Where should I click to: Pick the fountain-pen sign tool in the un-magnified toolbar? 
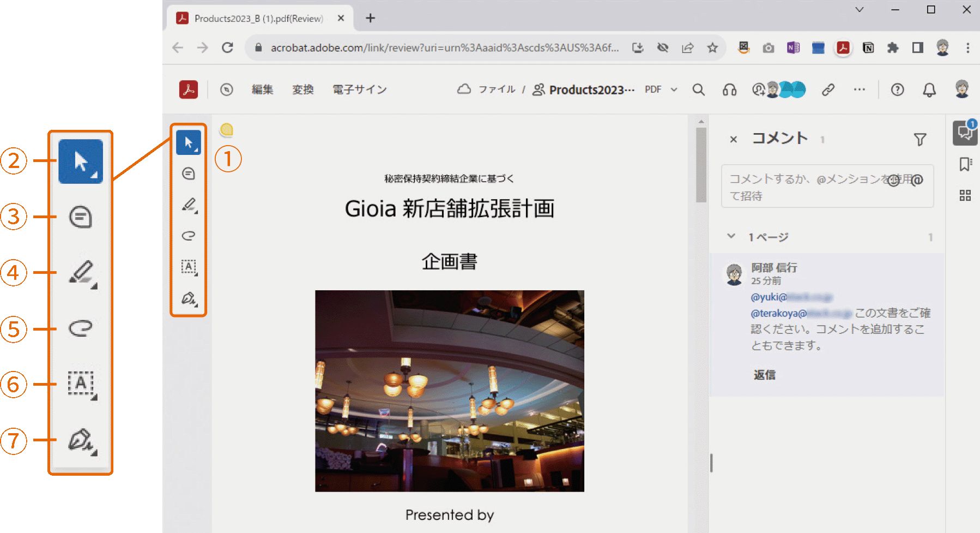click(x=189, y=298)
